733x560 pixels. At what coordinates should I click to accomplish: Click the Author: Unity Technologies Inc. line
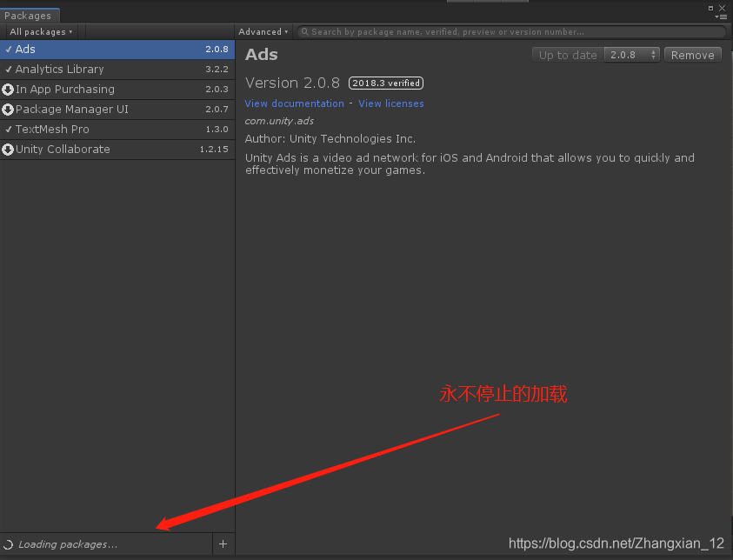click(x=330, y=139)
